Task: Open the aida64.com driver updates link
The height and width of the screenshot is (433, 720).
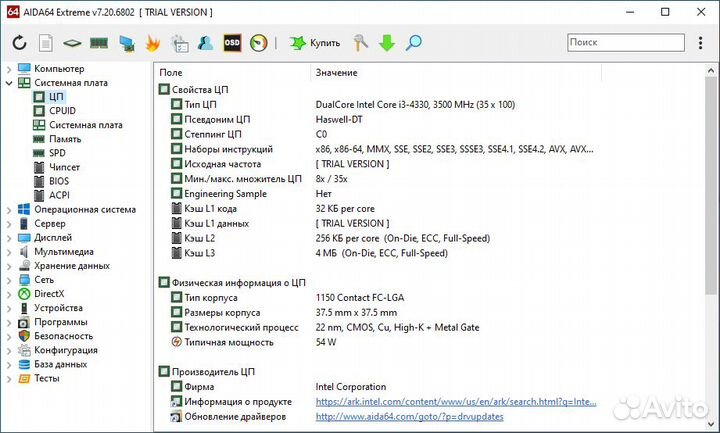Action: coord(410,417)
